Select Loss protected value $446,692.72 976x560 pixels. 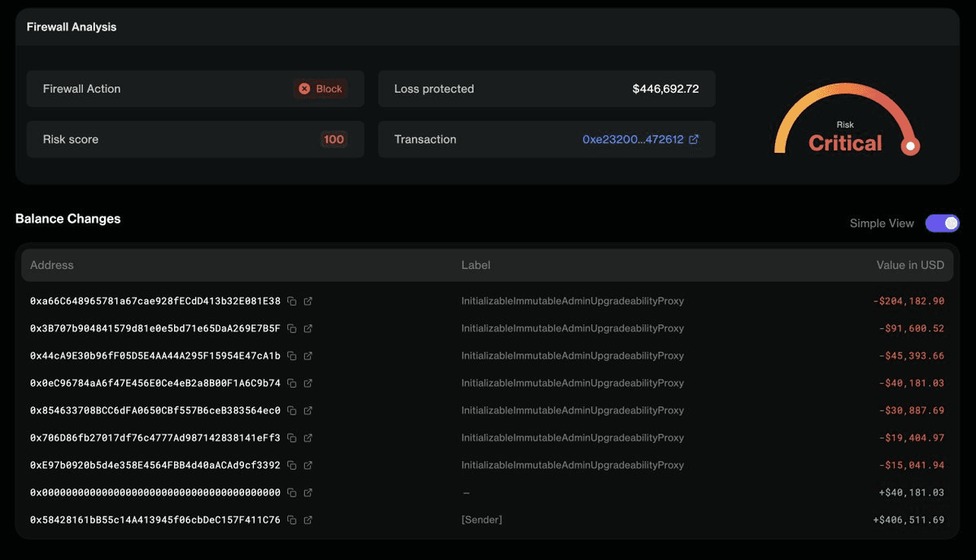[666, 89]
